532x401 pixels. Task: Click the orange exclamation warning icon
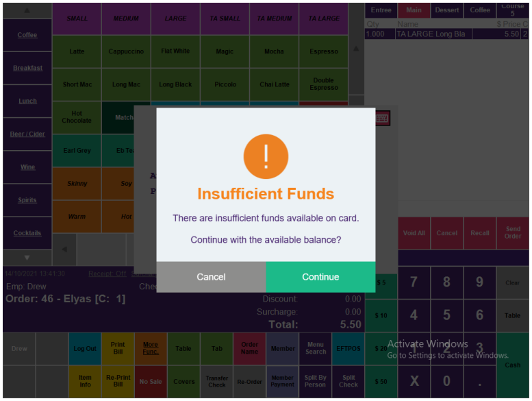(x=266, y=156)
